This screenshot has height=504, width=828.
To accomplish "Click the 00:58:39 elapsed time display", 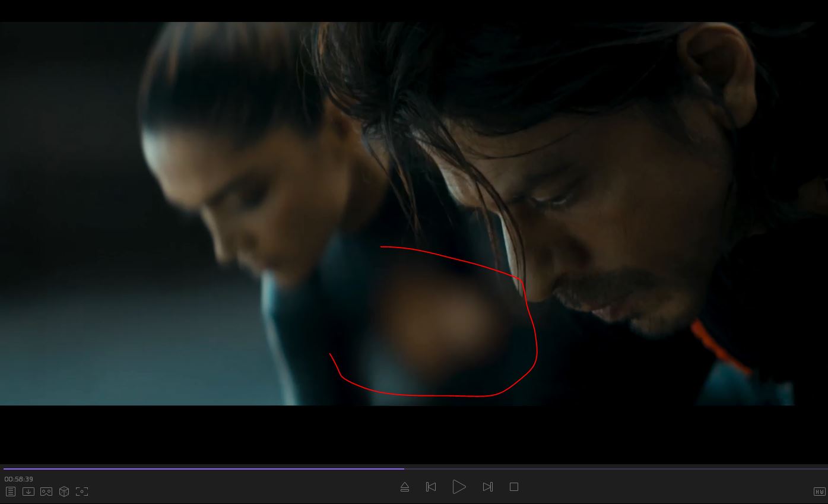I will click(19, 479).
